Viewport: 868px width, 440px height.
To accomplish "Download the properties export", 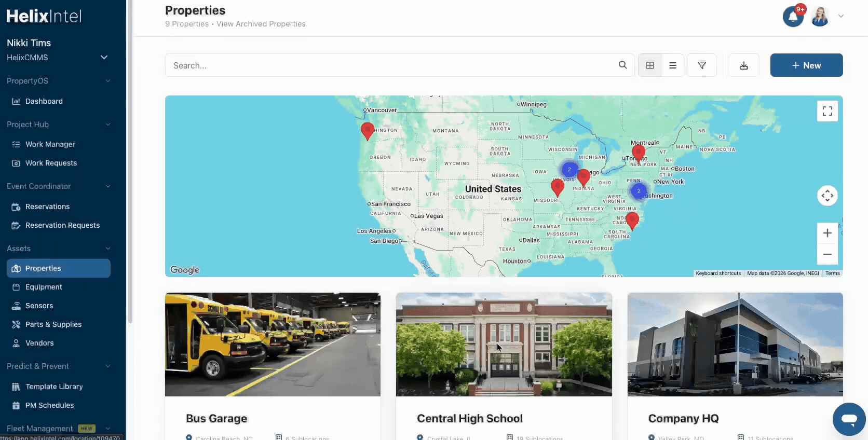I will [x=744, y=65].
